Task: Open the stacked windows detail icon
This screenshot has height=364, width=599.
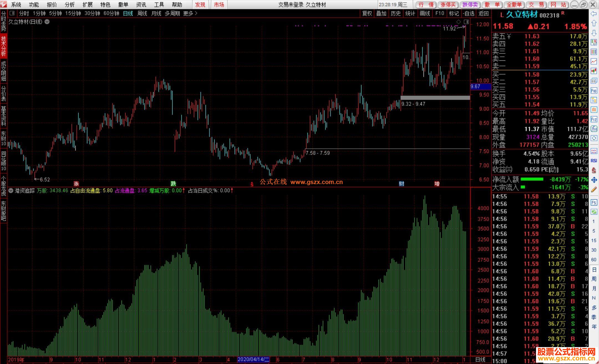Action: tap(594, 81)
